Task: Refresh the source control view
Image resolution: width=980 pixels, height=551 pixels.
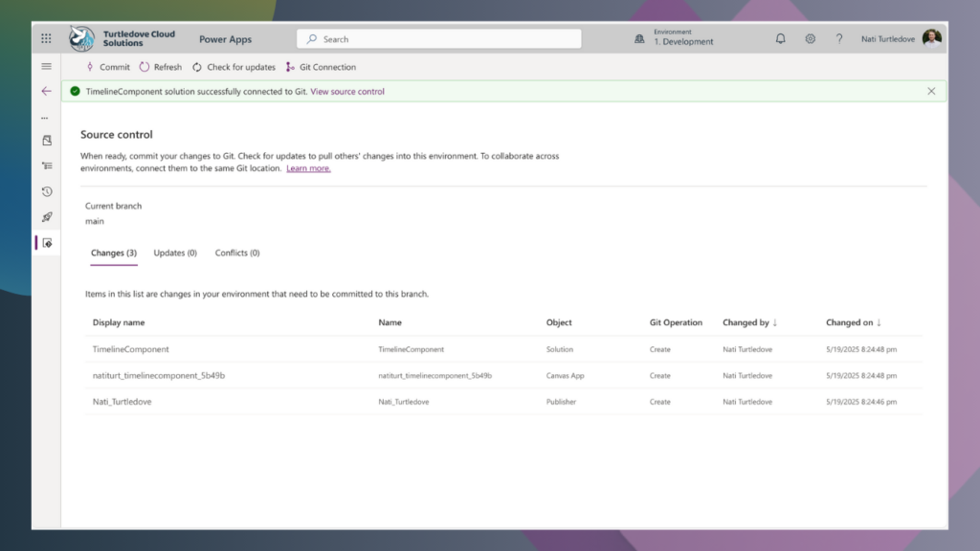Action: tap(160, 67)
